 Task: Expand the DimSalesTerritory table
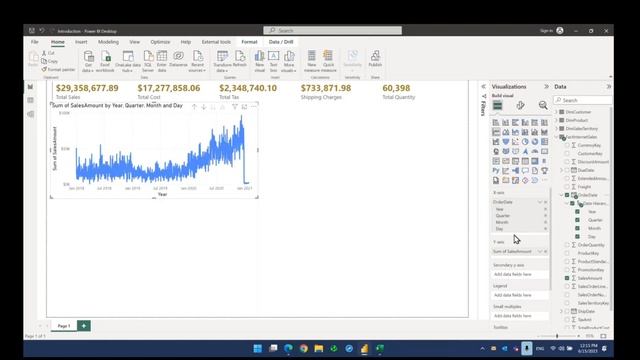pos(556,129)
